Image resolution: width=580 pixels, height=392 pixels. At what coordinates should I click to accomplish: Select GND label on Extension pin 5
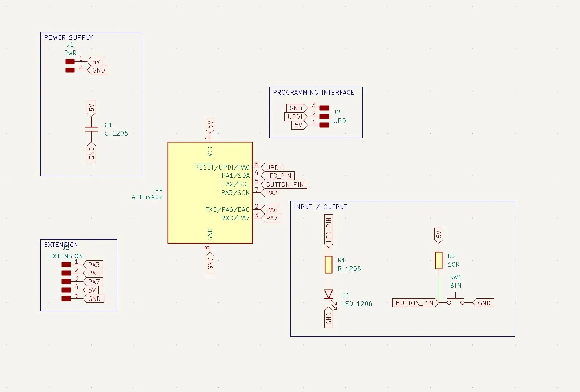pos(94,299)
